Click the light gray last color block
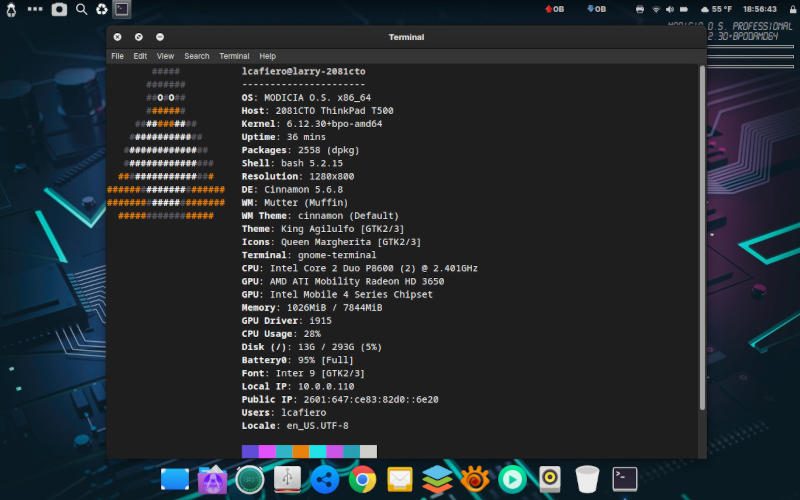This screenshot has width=800, height=500. point(368,452)
